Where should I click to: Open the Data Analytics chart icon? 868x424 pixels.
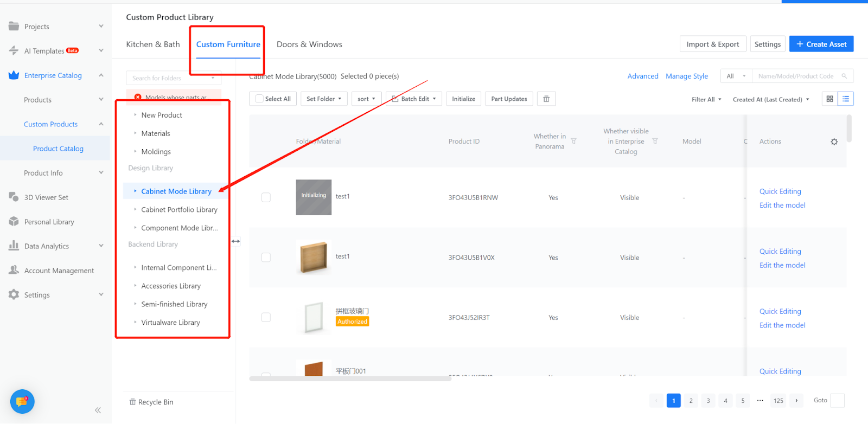pyautogui.click(x=14, y=246)
